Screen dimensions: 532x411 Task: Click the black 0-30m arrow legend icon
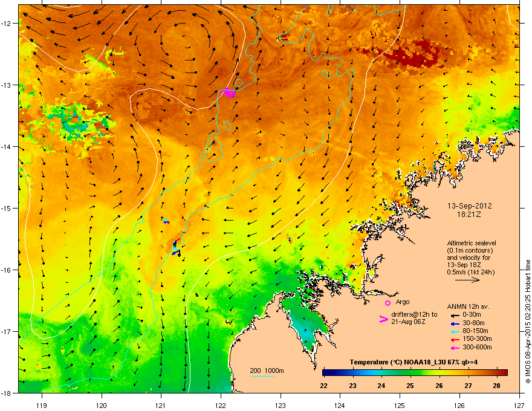tap(455, 315)
